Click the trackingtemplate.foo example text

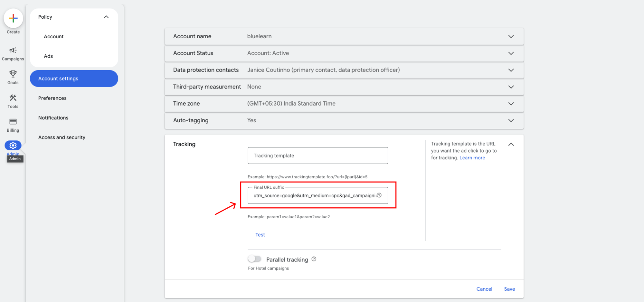pyautogui.click(x=308, y=177)
